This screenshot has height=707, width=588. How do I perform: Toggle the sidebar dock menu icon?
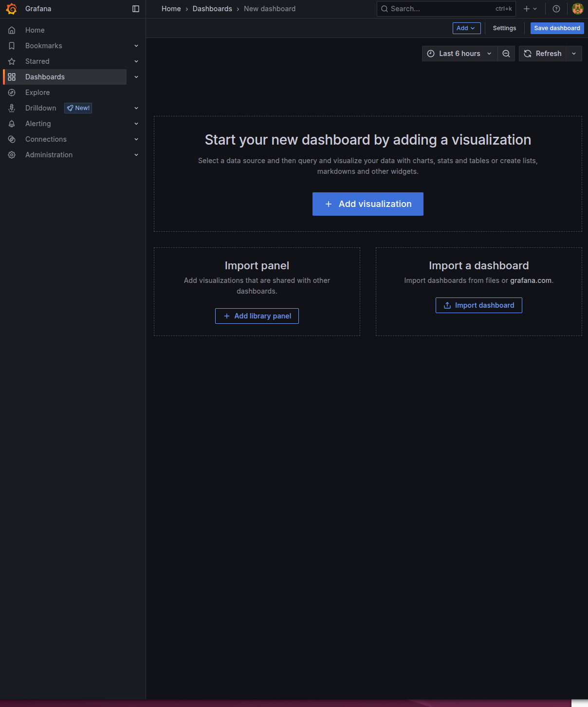[136, 9]
